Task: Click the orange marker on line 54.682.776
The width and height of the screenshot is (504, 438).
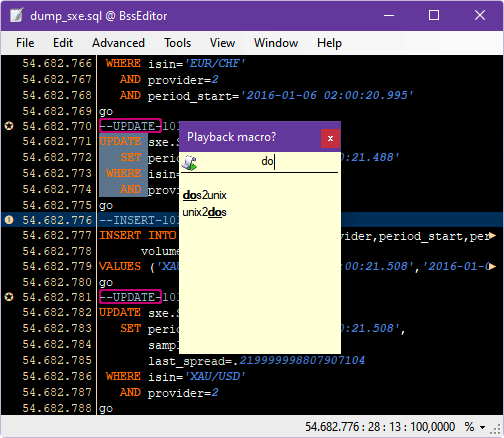Action: pyautogui.click(x=9, y=220)
